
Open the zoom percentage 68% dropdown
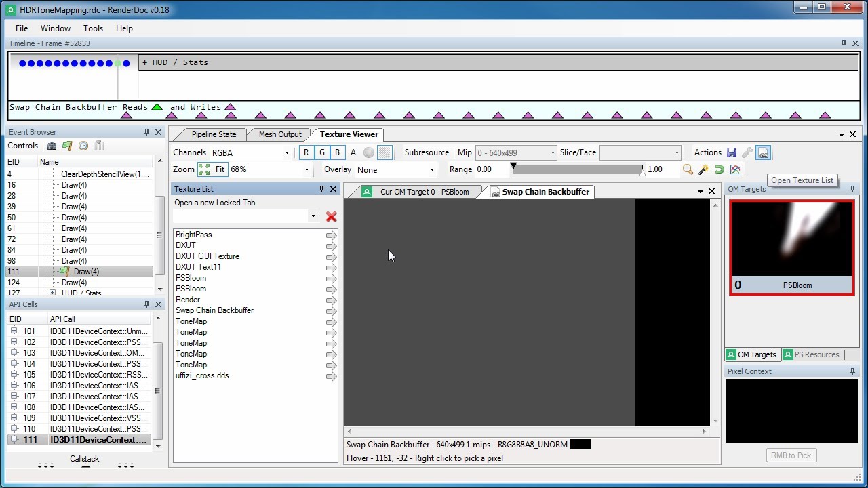tap(307, 170)
